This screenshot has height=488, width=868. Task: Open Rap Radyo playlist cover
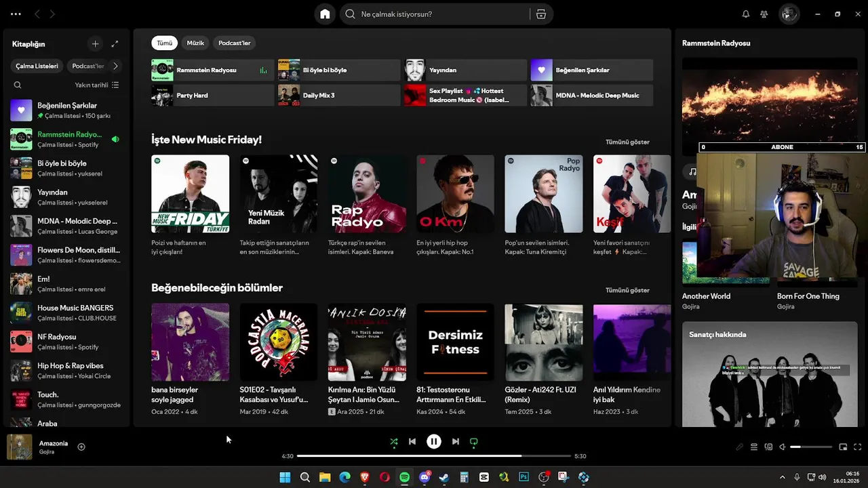tap(367, 194)
